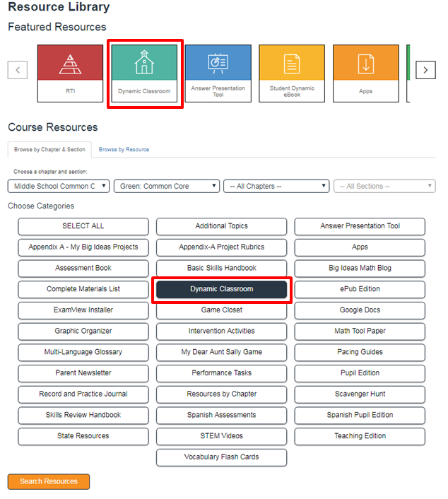This screenshot has height=499, width=448.
Task: Open the Answer Presentation Tool tile
Action: [x=218, y=73]
